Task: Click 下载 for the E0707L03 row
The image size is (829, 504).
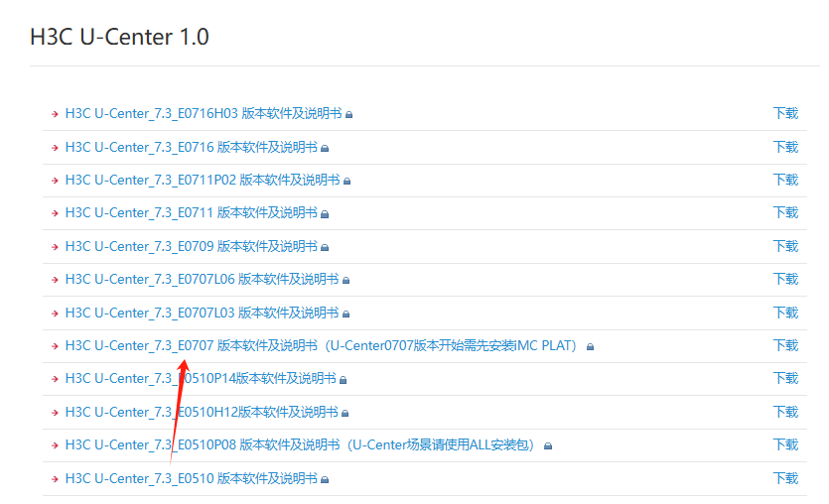Action: (x=785, y=313)
